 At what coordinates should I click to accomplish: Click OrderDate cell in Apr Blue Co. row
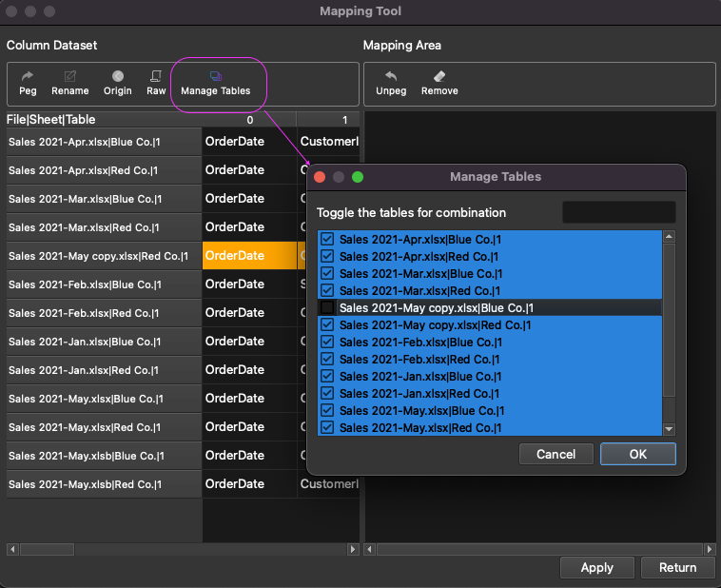coord(249,142)
